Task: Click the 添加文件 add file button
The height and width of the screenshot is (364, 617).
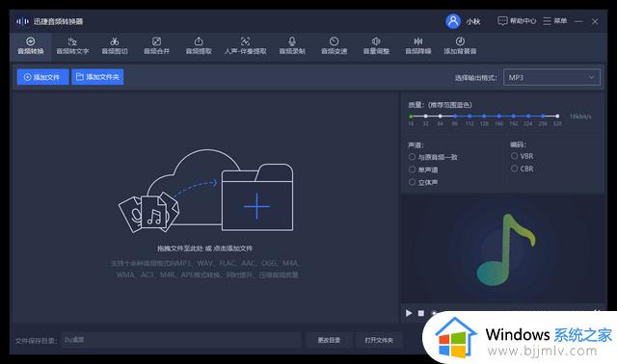Action: pyautogui.click(x=42, y=77)
